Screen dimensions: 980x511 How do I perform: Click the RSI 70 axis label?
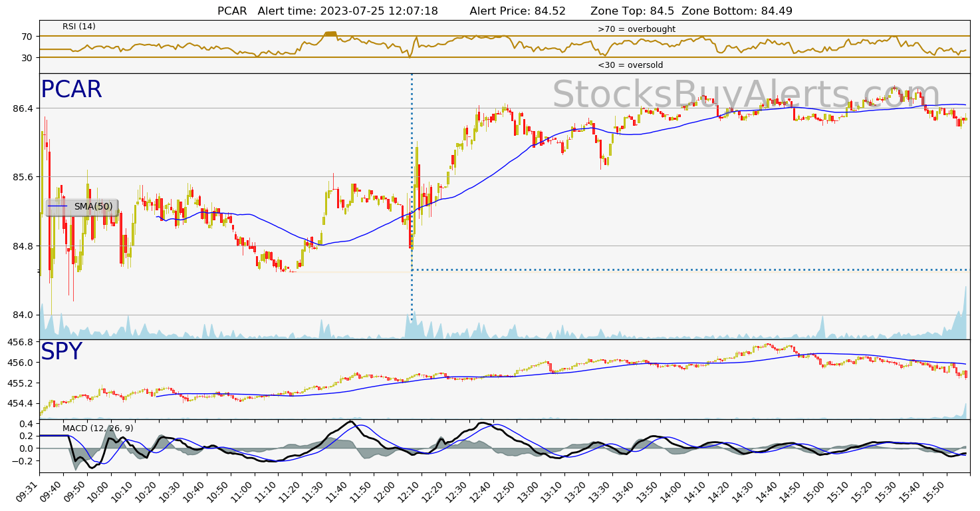click(27, 36)
